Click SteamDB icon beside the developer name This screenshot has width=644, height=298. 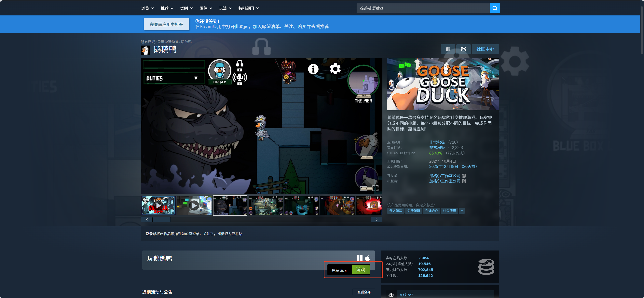pos(464,176)
